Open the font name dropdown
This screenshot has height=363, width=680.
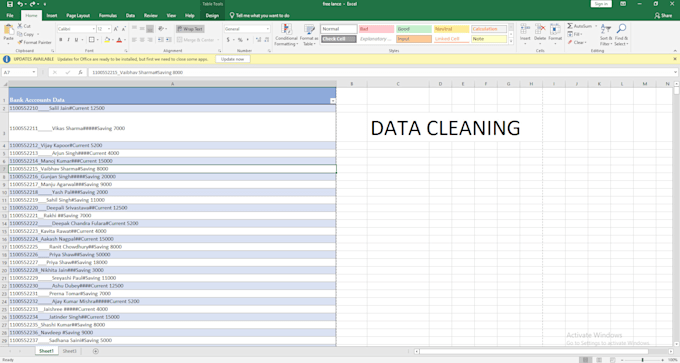(94, 29)
